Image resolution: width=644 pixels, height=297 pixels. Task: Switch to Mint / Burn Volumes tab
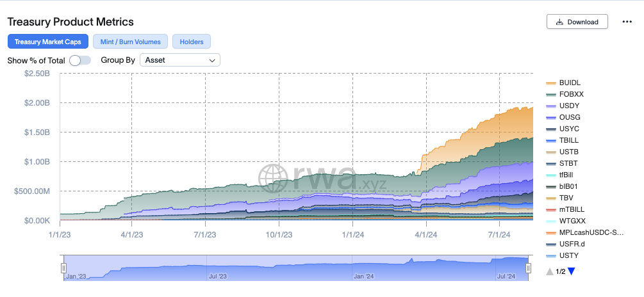(130, 42)
